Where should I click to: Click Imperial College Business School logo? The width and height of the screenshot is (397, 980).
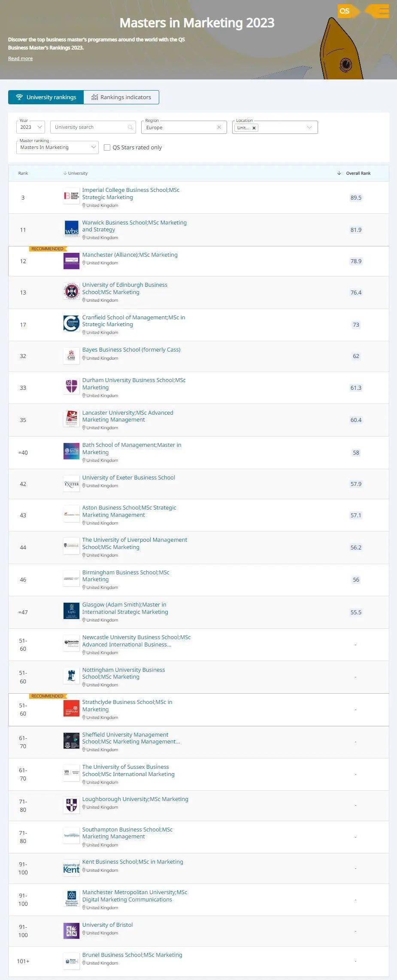(71, 196)
